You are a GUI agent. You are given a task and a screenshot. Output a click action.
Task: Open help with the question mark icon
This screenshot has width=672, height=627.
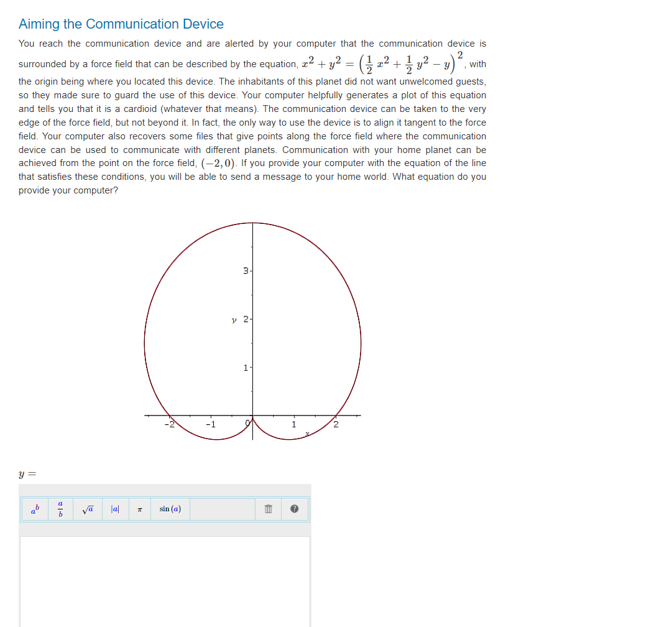click(293, 509)
